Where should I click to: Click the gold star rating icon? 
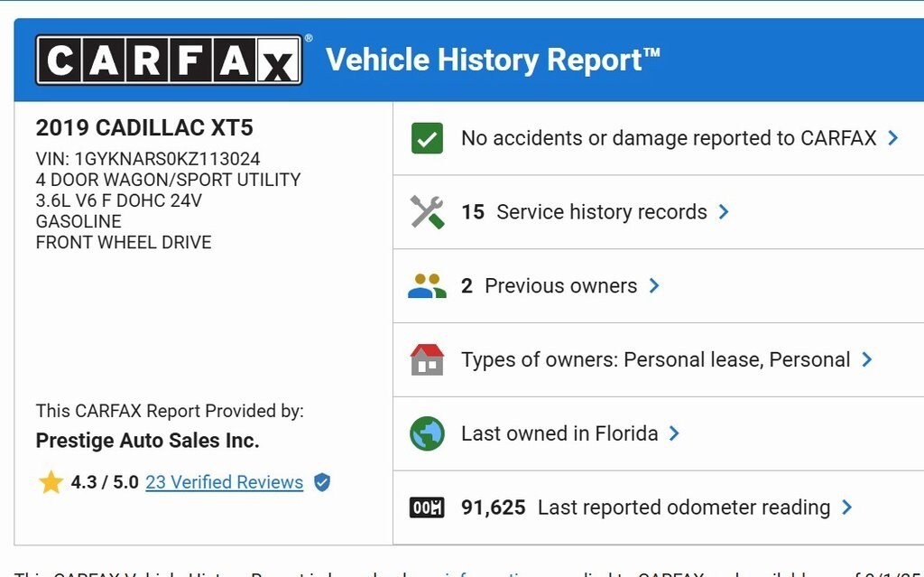[51, 482]
